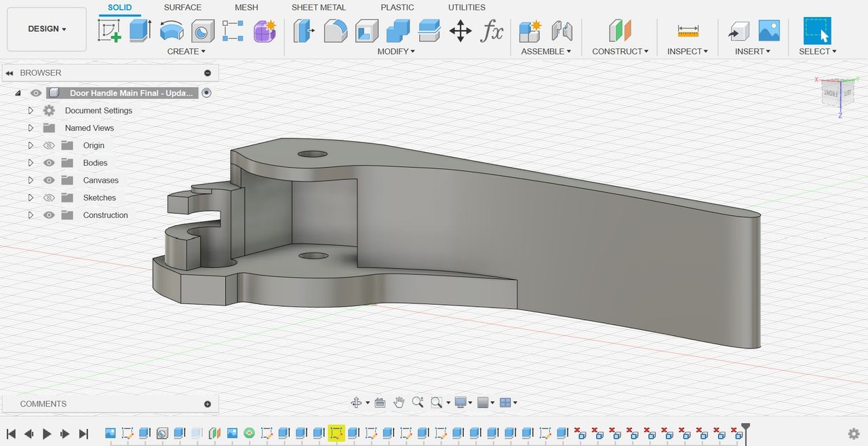Toggle the Construction folder visibility eye

(x=49, y=215)
